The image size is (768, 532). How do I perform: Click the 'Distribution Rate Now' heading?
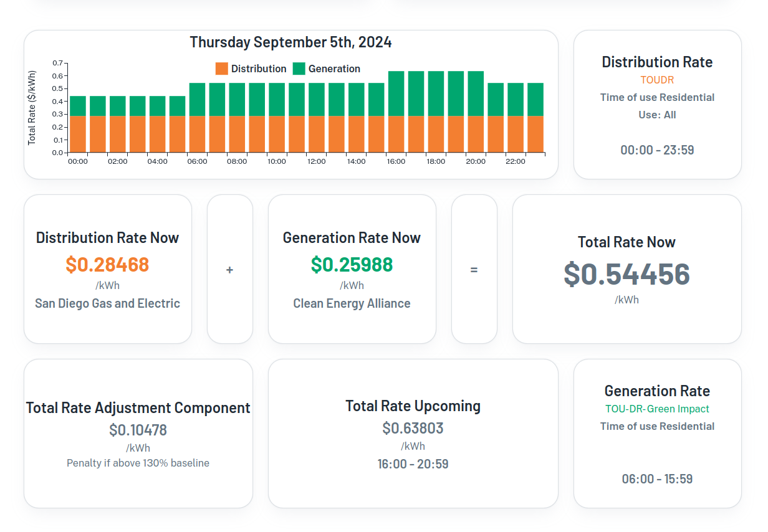107,237
